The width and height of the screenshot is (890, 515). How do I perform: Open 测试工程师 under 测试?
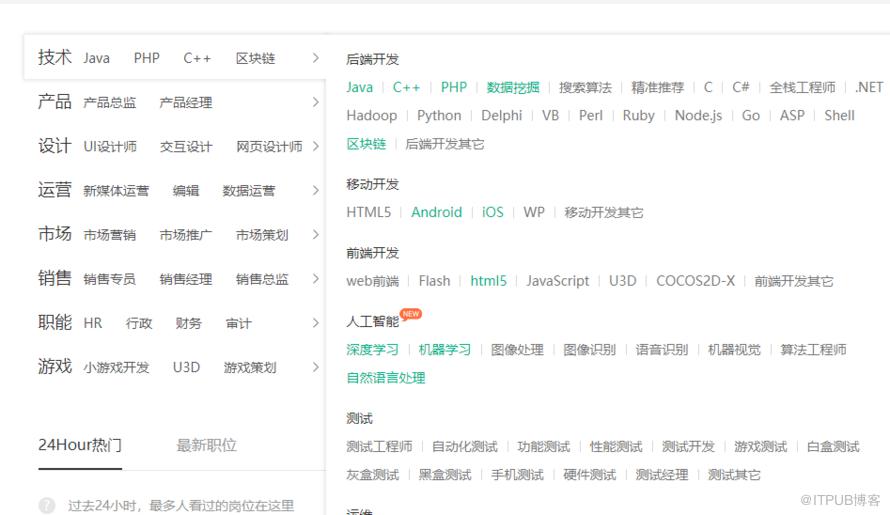coord(379,447)
